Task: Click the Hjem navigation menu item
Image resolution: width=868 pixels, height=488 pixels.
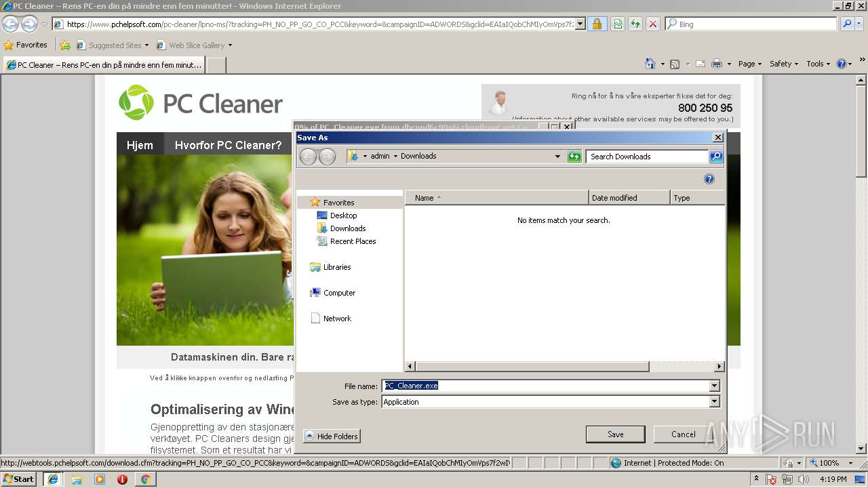Action: [140, 145]
